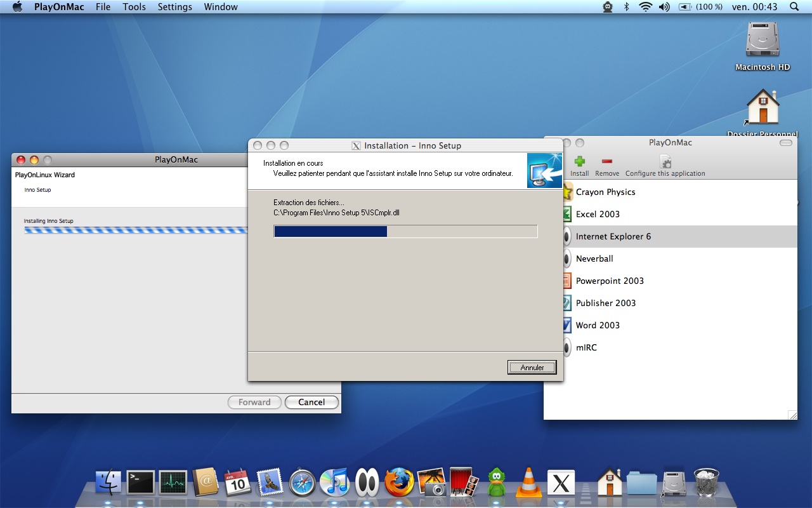Open the File menu
812x508 pixels.
[x=103, y=7]
